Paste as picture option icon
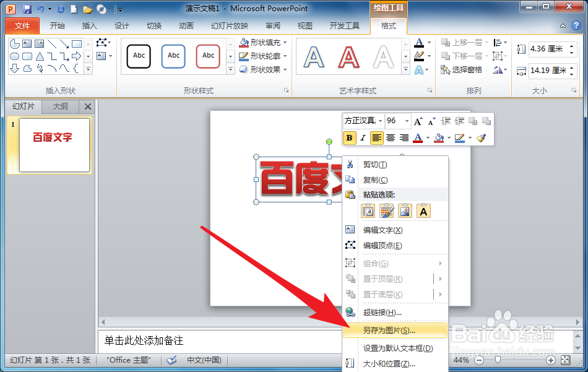 click(405, 210)
